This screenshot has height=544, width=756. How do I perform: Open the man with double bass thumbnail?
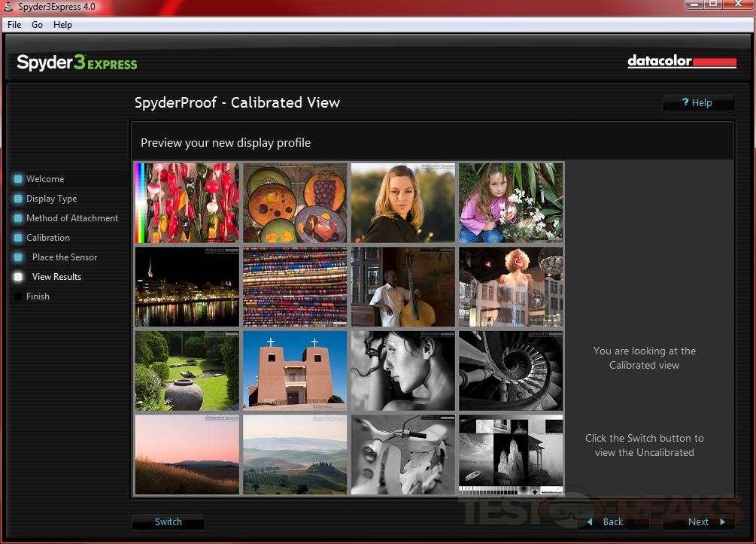(x=403, y=287)
